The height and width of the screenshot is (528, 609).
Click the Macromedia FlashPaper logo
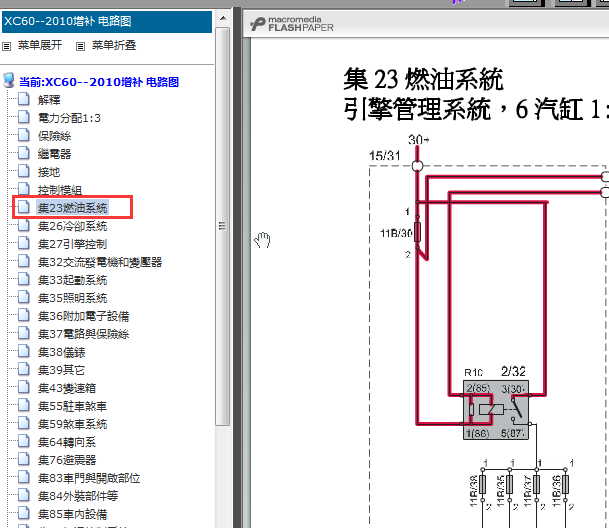[292, 24]
